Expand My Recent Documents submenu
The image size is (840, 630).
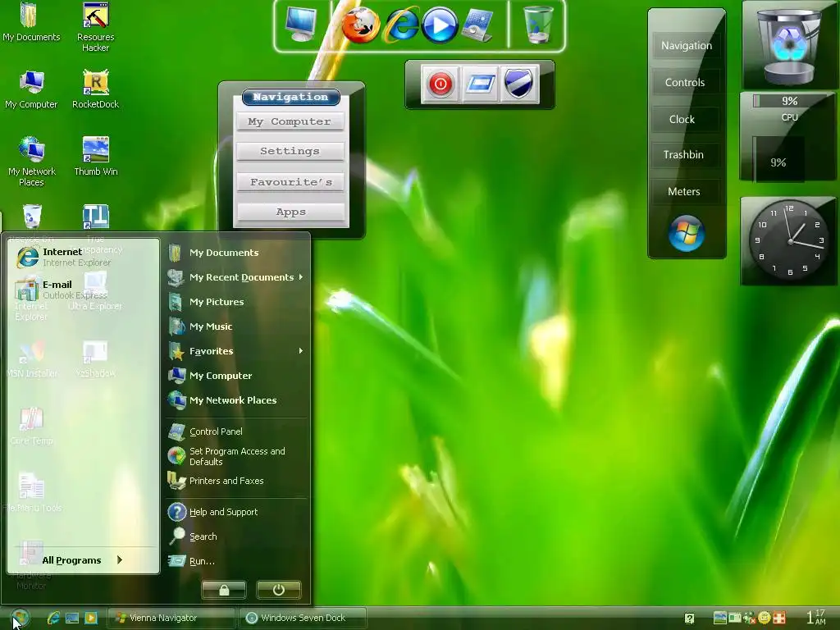click(x=235, y=277)
